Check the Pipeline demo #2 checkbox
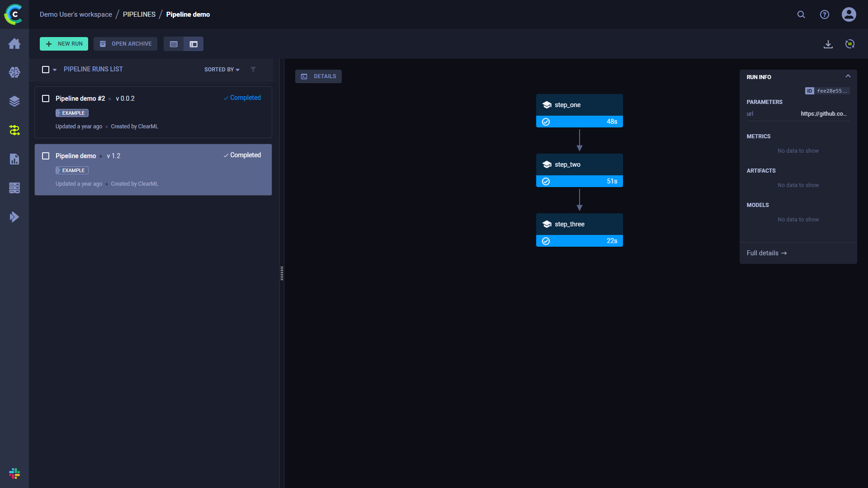This screenshot has height=488, width=868. click(x=46, y=99)
